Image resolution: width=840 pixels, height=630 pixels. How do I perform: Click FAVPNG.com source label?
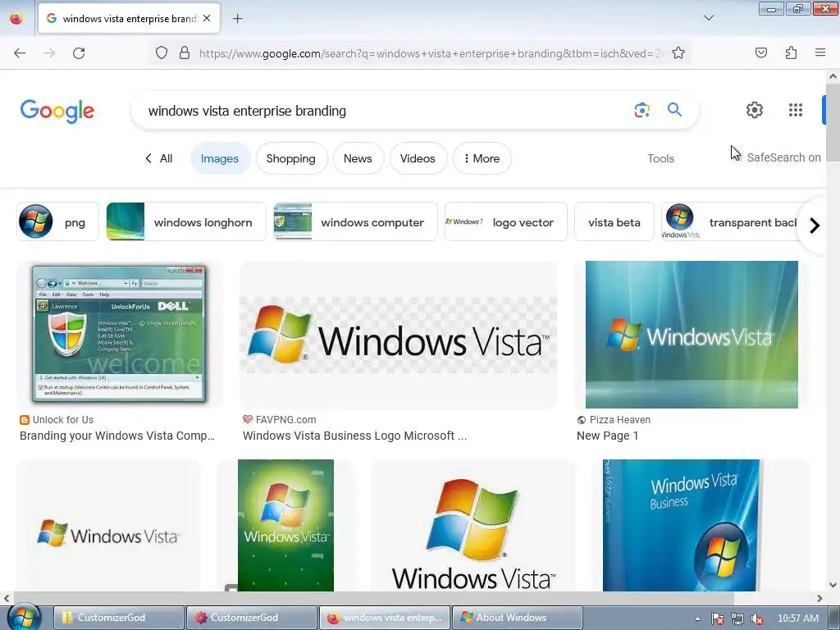coord(285,419)
